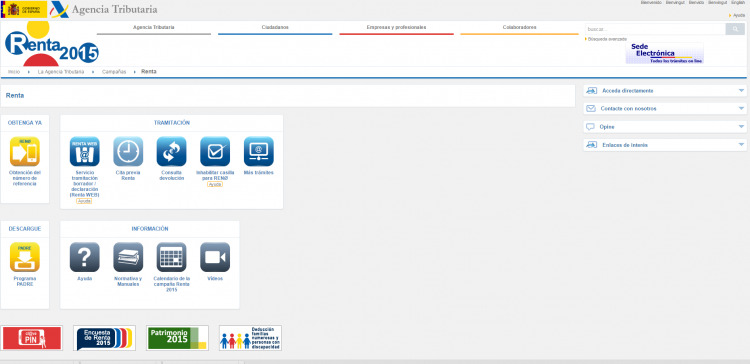Open the Consulta devolución icon

172,152
